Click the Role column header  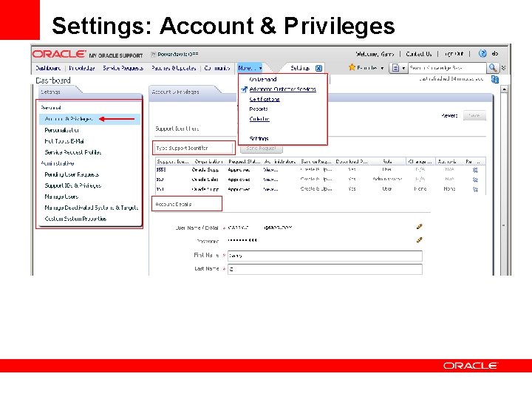pos(387,162)
